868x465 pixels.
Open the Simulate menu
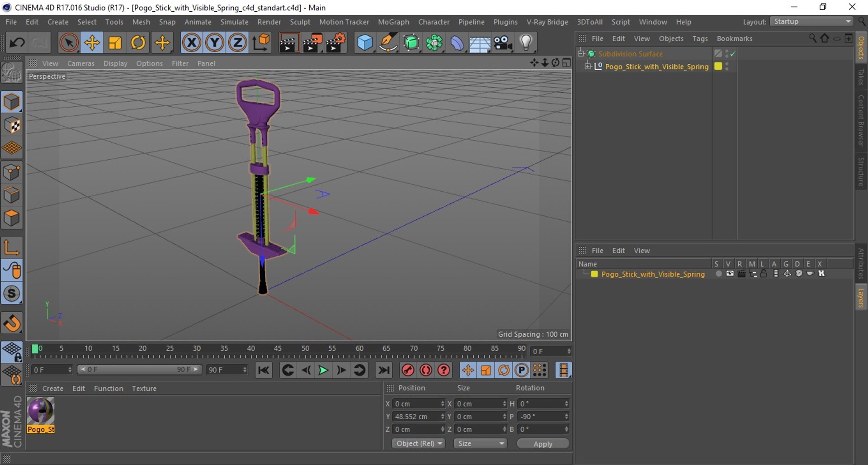pyautogui.click(x=234, y=22)
